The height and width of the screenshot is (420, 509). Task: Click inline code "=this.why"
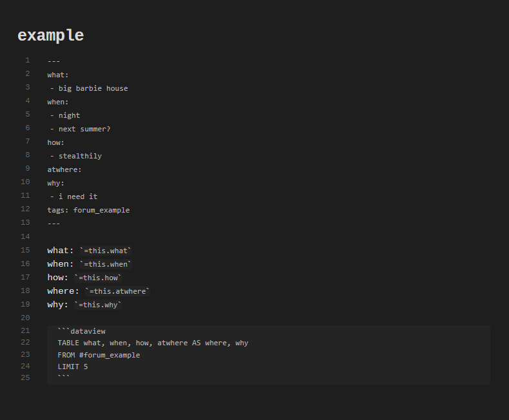(x=98, y=305)
